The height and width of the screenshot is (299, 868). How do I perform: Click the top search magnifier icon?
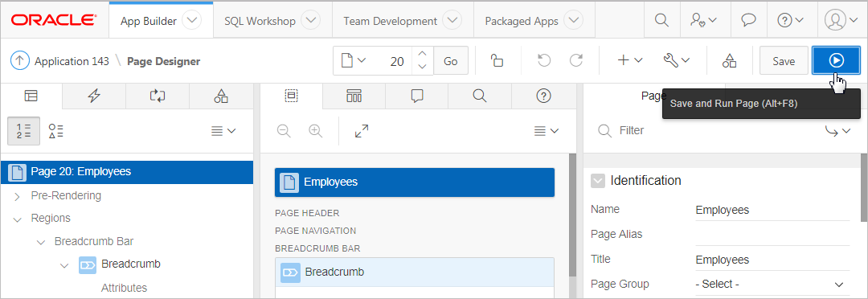(x=661, y=20)
